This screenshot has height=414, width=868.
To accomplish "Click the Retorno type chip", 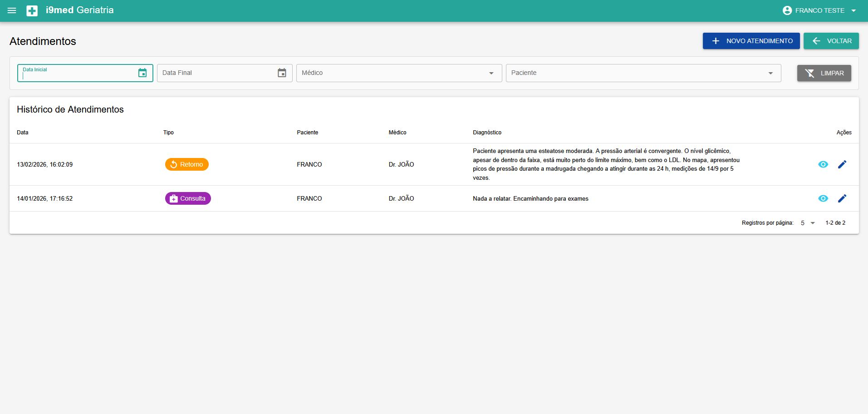I will pyautogui.click(x=187, y=164).
